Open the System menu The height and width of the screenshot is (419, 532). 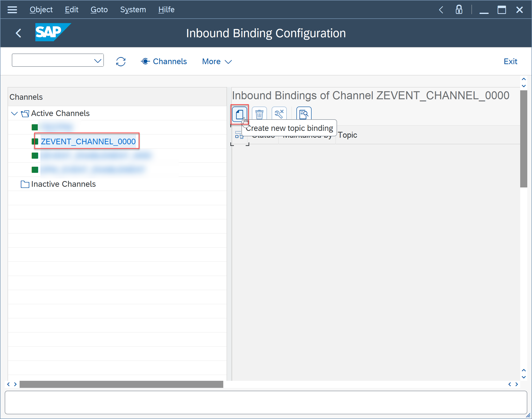(x=133, y=10)
